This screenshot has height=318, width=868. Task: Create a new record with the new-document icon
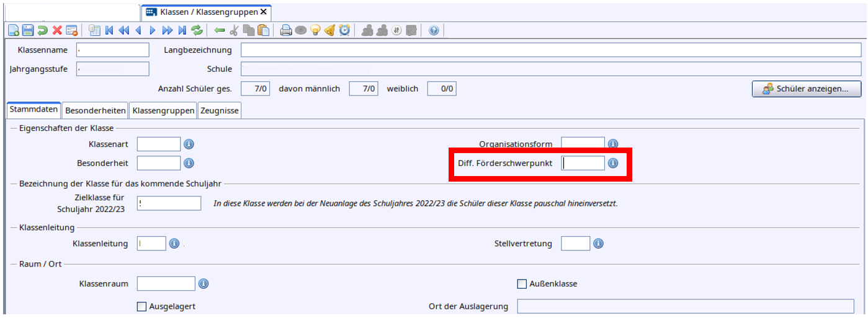pos(14,30)
